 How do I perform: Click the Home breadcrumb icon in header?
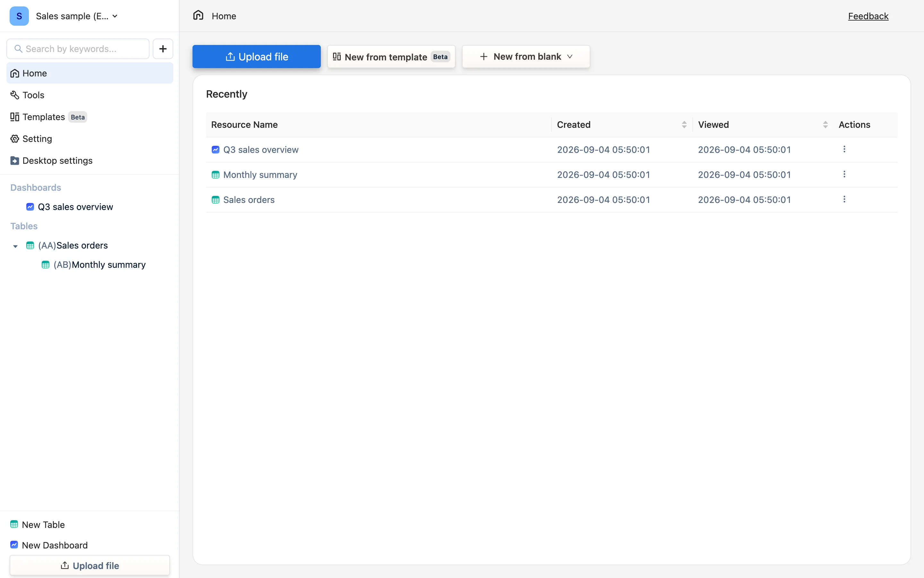point(198,15)
